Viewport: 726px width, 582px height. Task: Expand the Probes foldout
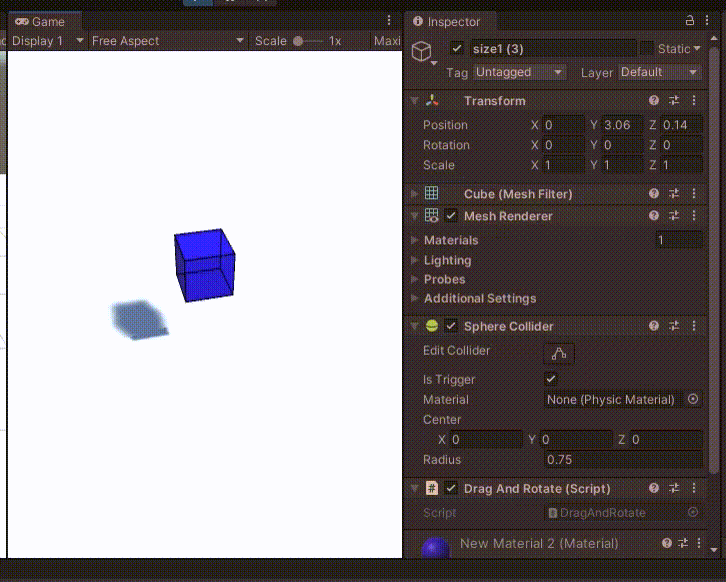[415, 279]
